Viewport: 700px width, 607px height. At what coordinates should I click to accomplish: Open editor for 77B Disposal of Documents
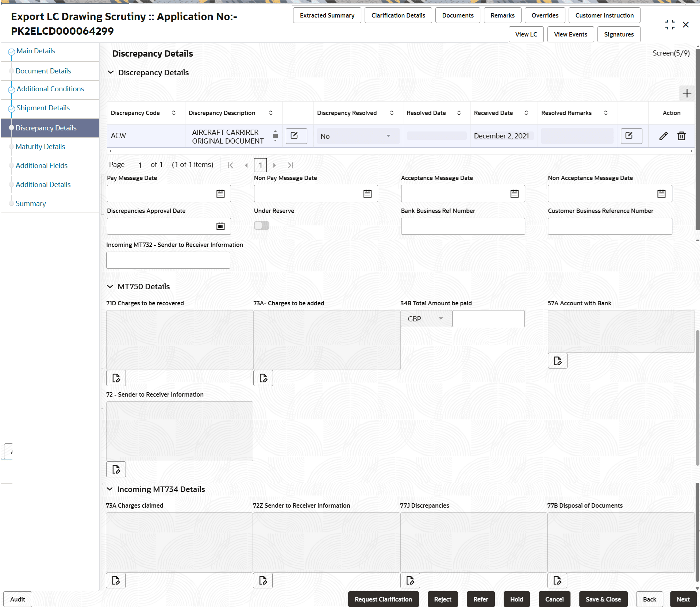[557, 580]
